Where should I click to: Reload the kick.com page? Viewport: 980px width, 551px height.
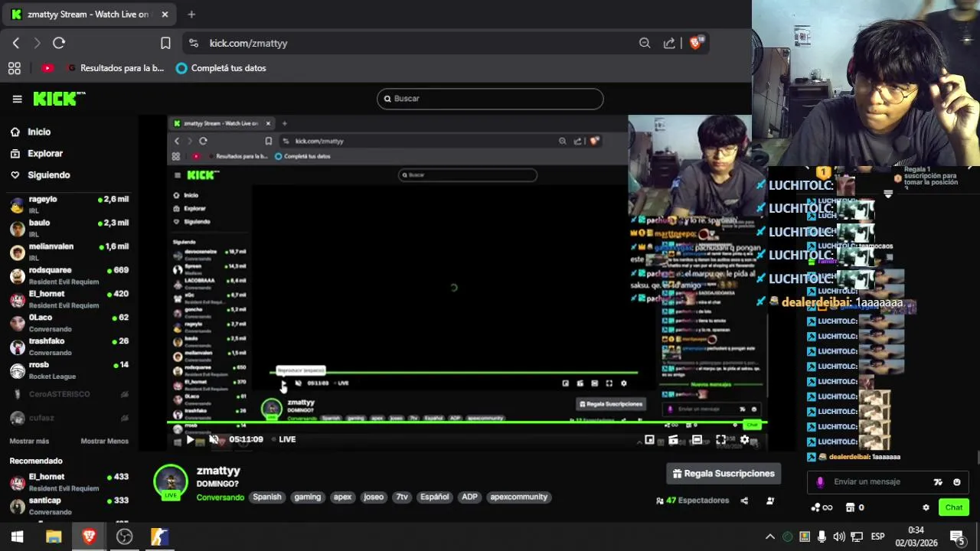click(59, 43)
